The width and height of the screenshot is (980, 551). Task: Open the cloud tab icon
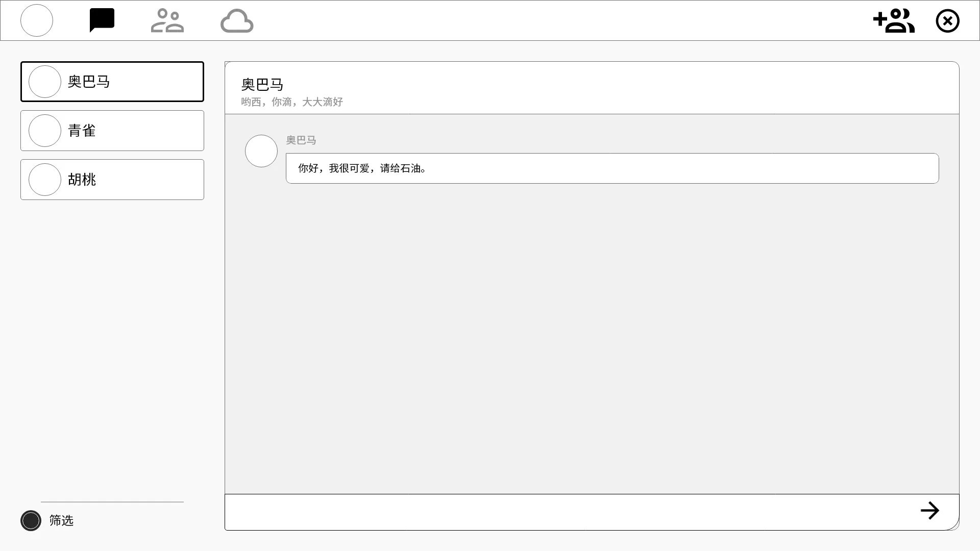(237, 21)
